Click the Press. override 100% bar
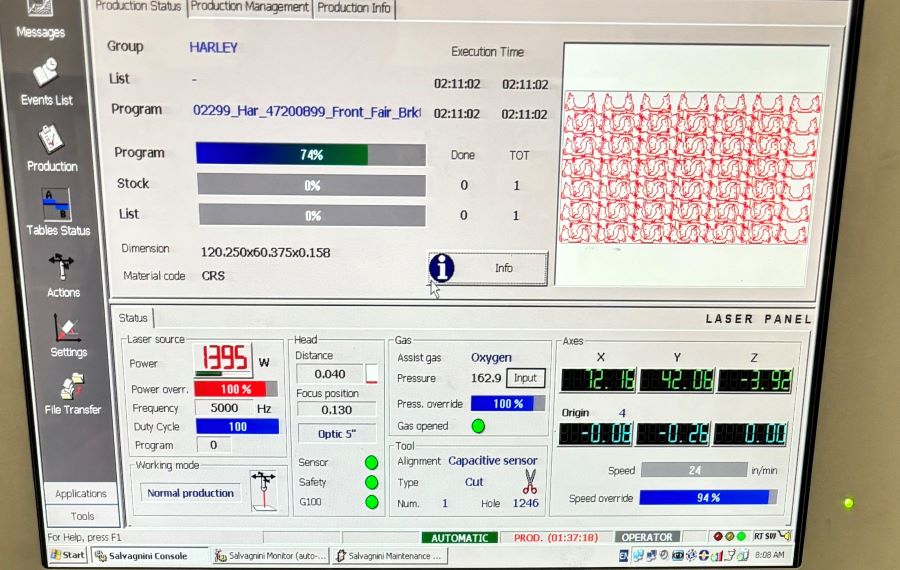 click(508, 404)
